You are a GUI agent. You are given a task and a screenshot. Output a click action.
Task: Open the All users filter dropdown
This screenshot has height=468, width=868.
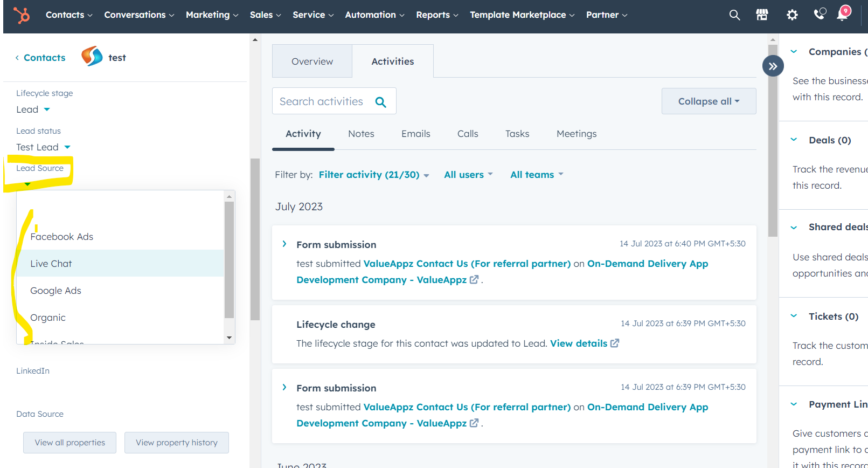468,175
